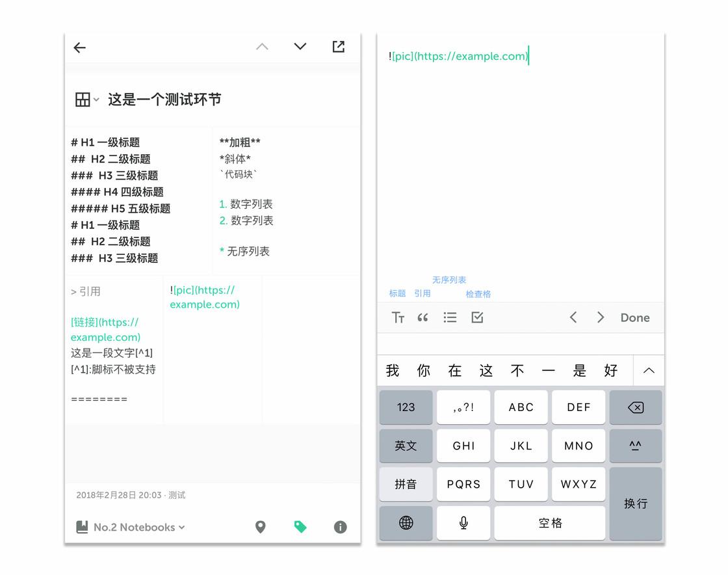
Task: Tap the PQRS key
Action: click(x=463, y=485)
